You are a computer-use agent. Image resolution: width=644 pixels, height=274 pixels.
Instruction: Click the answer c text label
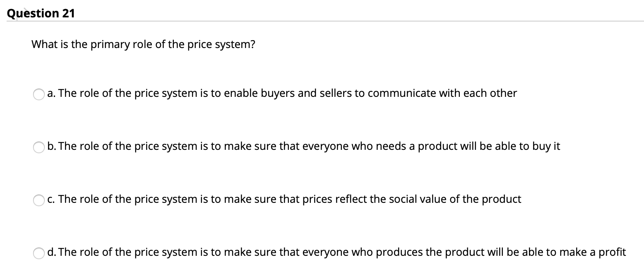click(x=284, y=199)
